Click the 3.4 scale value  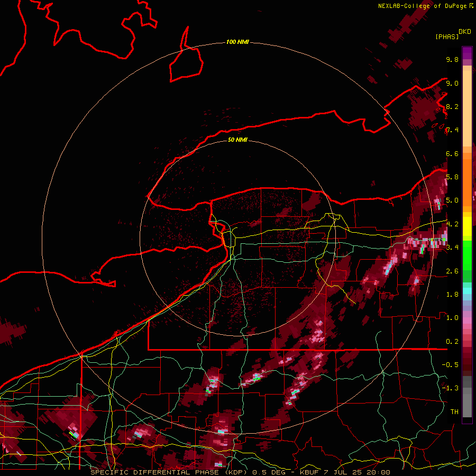(452, 248)
